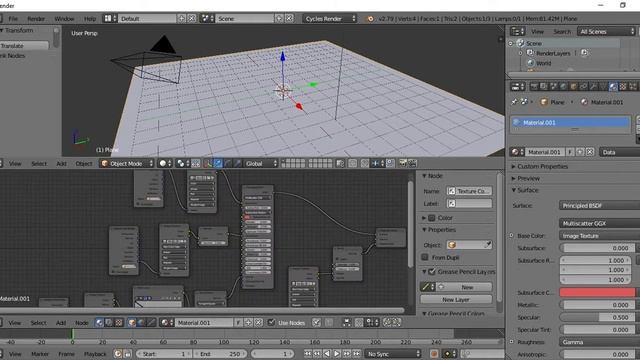Select the scale manipulator icon
Viewport: 640px width, 360px height.
[x=237, y=163]
